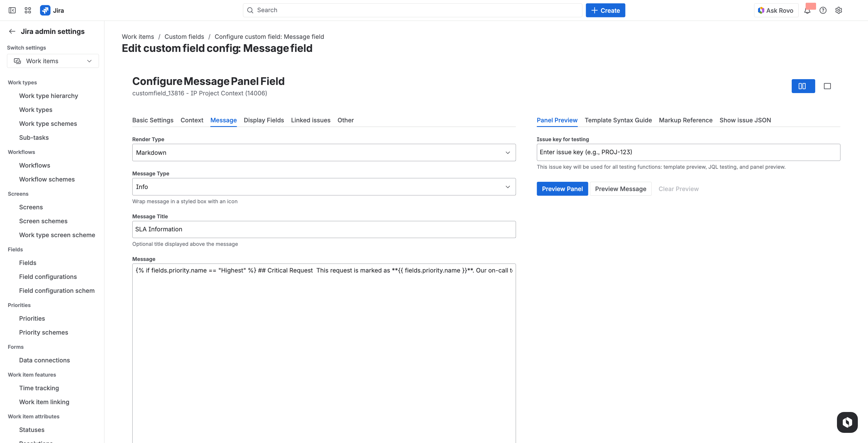Open Custom fields from the breadcrumb
The image size is (868, 443).
(184, 37)
